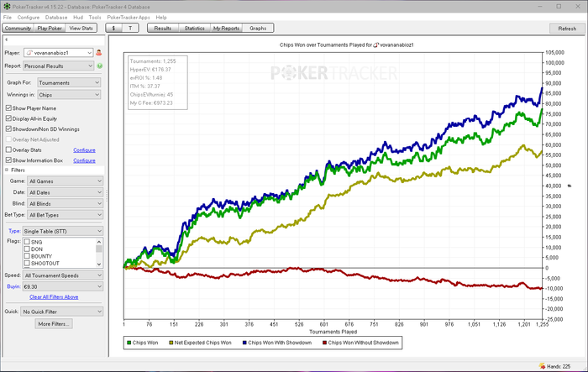The height and width of the screenshot is (372, 588).
Task: Open the Blind filter dropdown
Action: (x=65, y=203)
